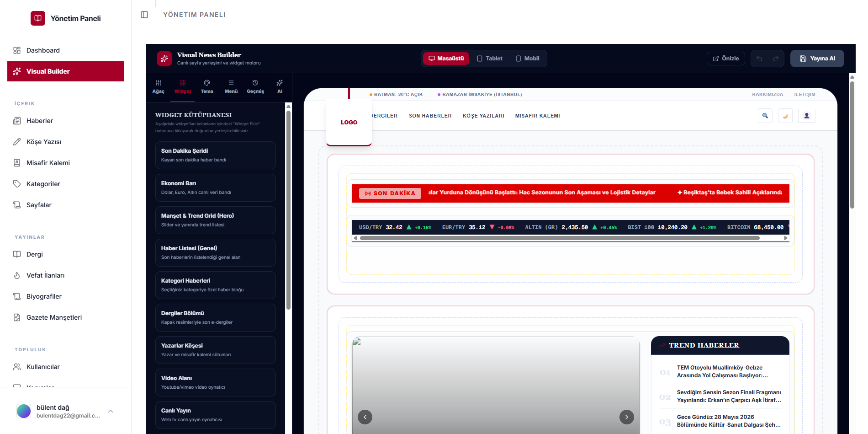Open Misafir Kalemi sidebar item

tap(65, 163)
